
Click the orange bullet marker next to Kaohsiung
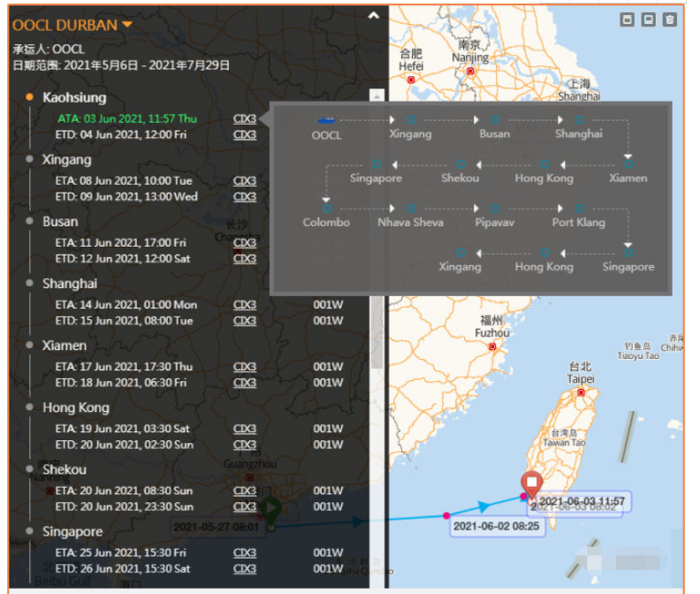[x=29, y=97]
